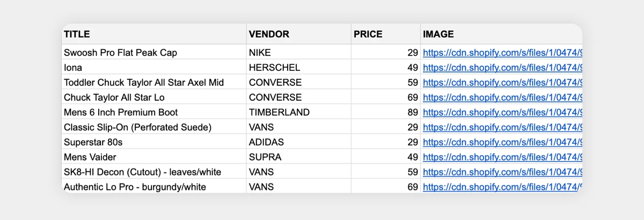Image resolution: width=644 pixels, height=220 pixels.
Task: Click the HERSCHEL vendor cell
Action: pyautogui.click(x=299, y=68)
